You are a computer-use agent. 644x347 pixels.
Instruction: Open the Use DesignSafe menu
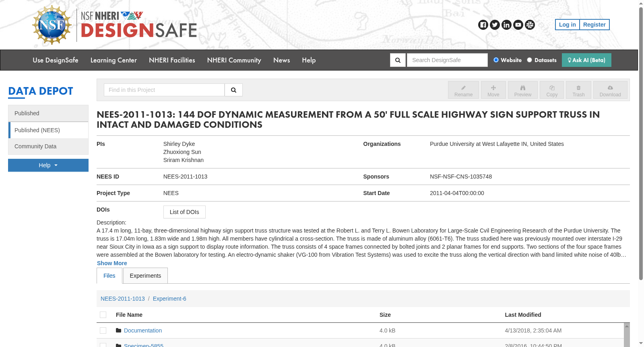[56, 60]
